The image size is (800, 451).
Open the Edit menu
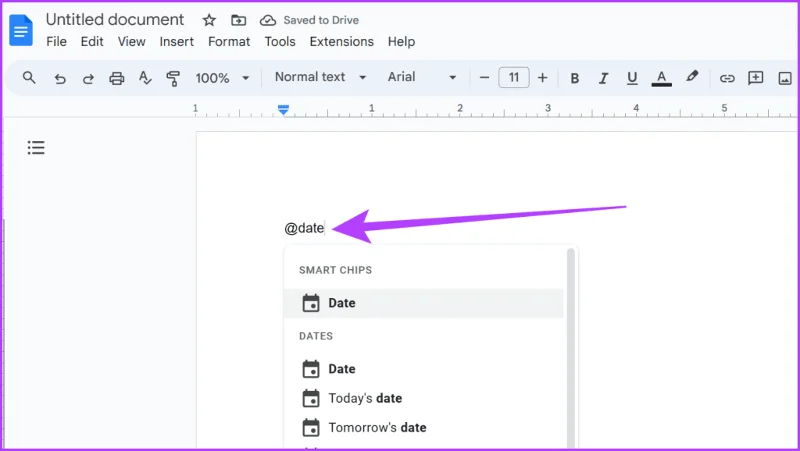coord(92,41)
